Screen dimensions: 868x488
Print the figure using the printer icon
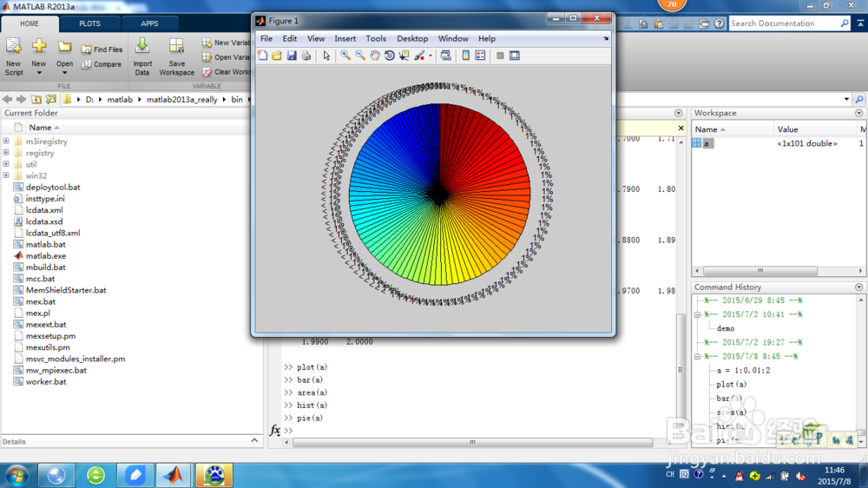pos(306,56)
